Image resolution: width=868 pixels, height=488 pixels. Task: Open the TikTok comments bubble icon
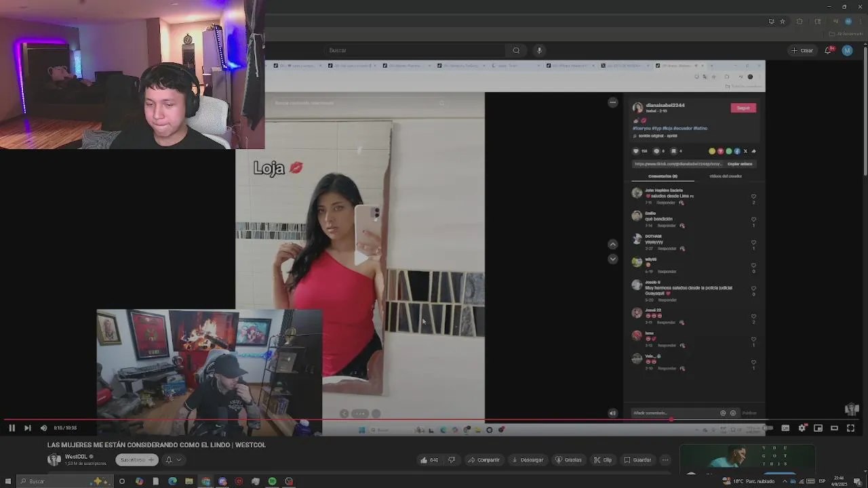click(x=656, y=151)
